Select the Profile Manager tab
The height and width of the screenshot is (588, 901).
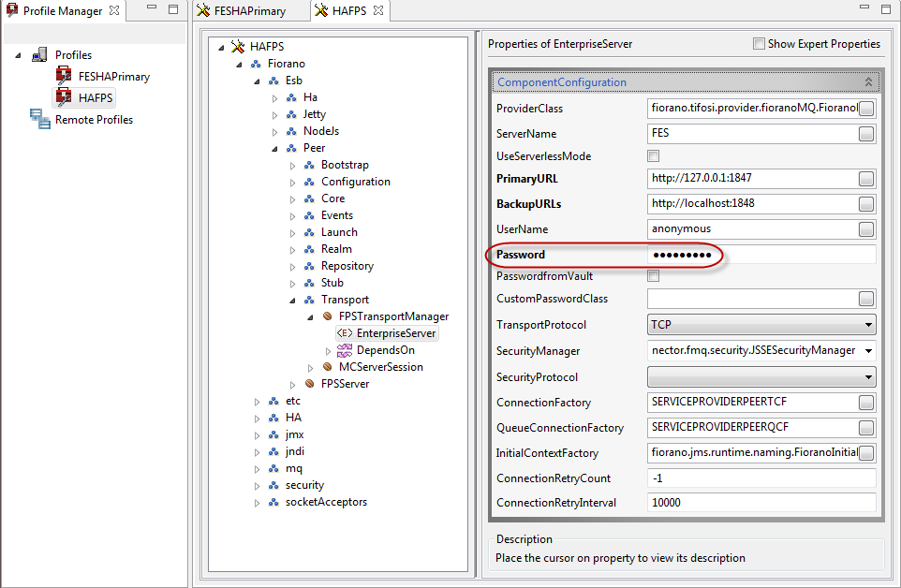[64, 11]
